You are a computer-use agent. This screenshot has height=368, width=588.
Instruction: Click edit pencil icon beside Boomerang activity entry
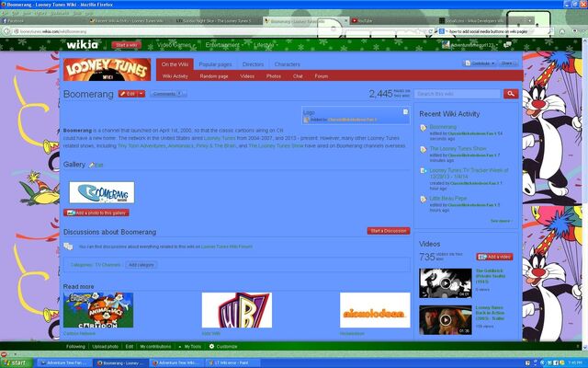coord(424,128)
